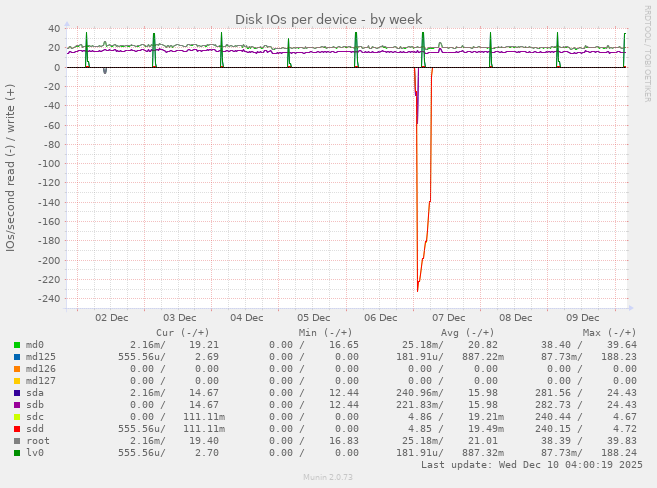
Task: Click root max write value '39.83'
Action: (x=622, y=441)
